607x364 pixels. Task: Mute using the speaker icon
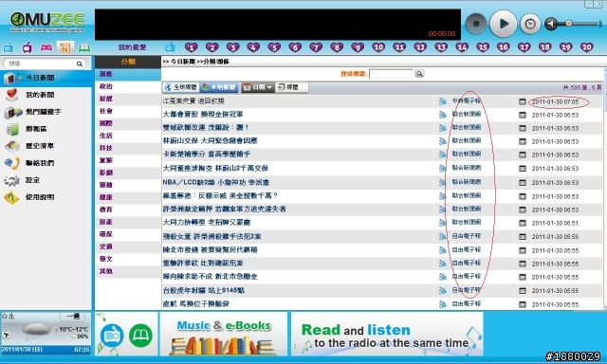coord(550,24)
